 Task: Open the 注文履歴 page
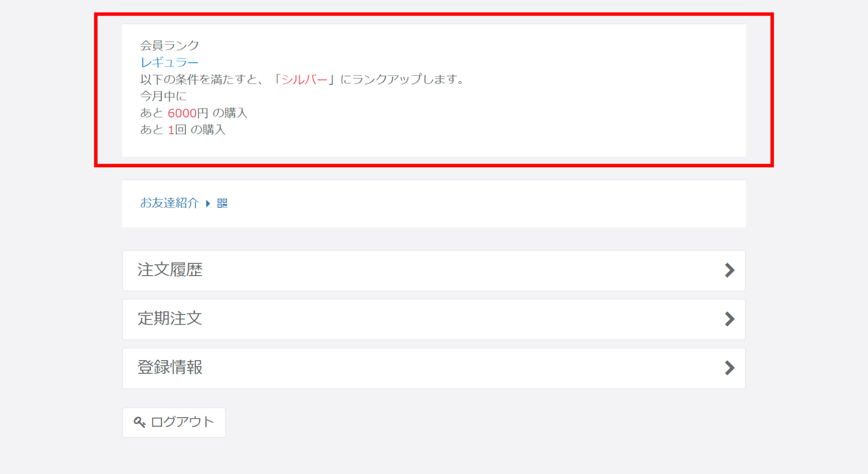tap(171, 270)
